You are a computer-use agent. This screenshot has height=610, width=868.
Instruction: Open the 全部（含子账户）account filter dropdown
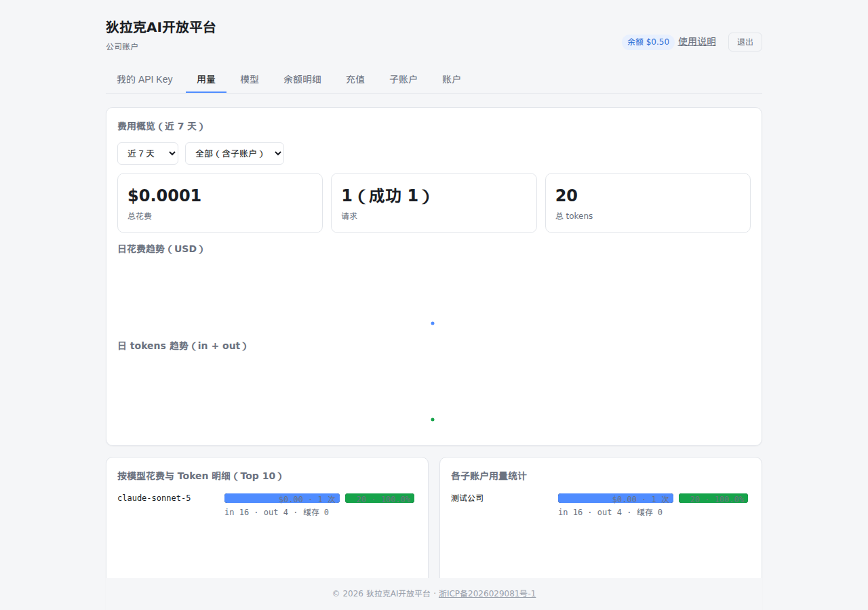click(235, 153)
